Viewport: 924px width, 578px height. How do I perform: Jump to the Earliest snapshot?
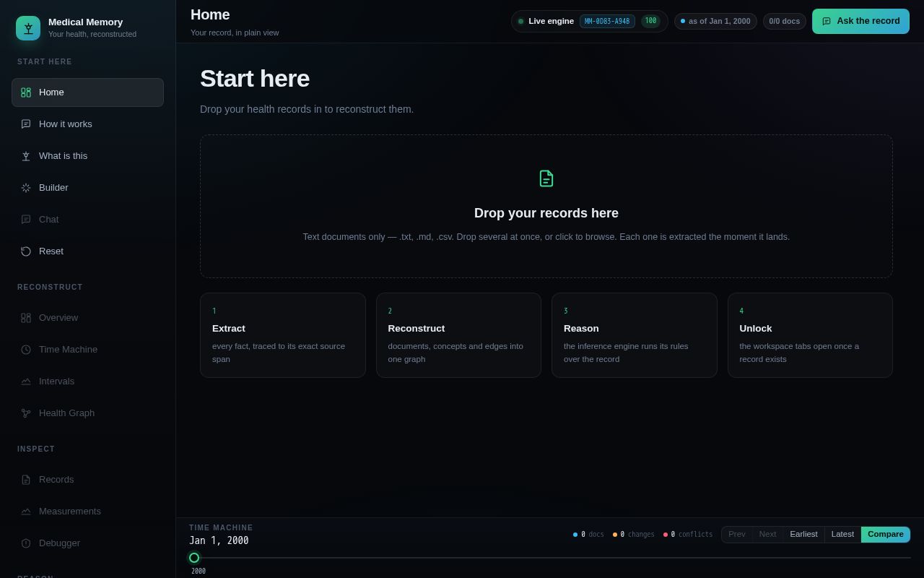(803, 535)
